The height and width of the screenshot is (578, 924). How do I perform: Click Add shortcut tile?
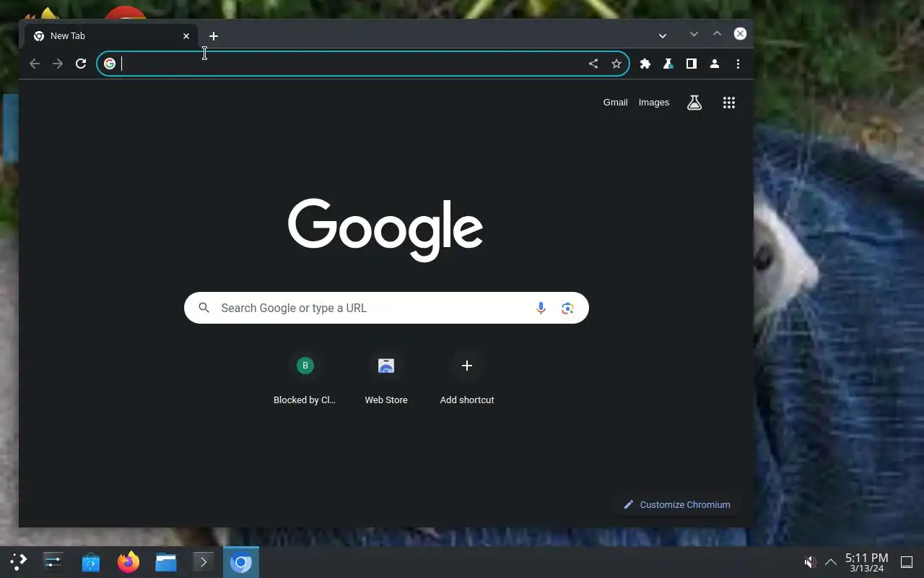pyautogui.click(x=467, y=379)
